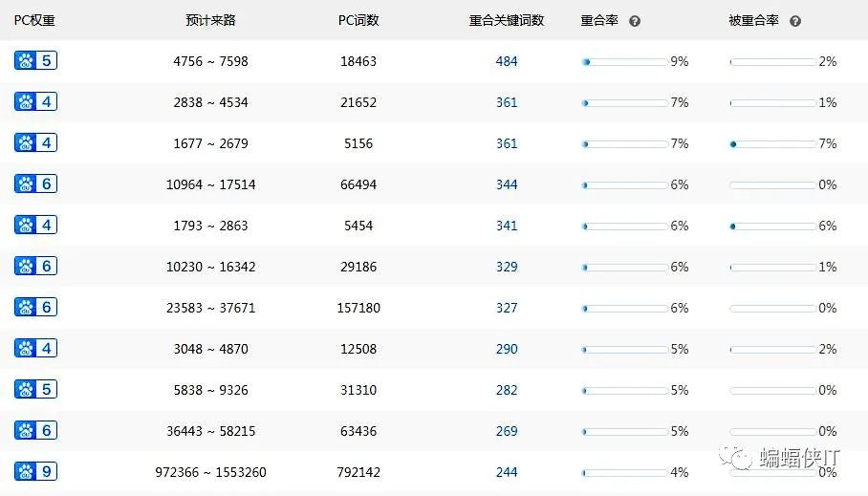This screenshot has width=868, height=496.
Task: Click the 0% 被重合率 bar in the 66494 row
Action: pyautogui.click(x=772, y=184)
